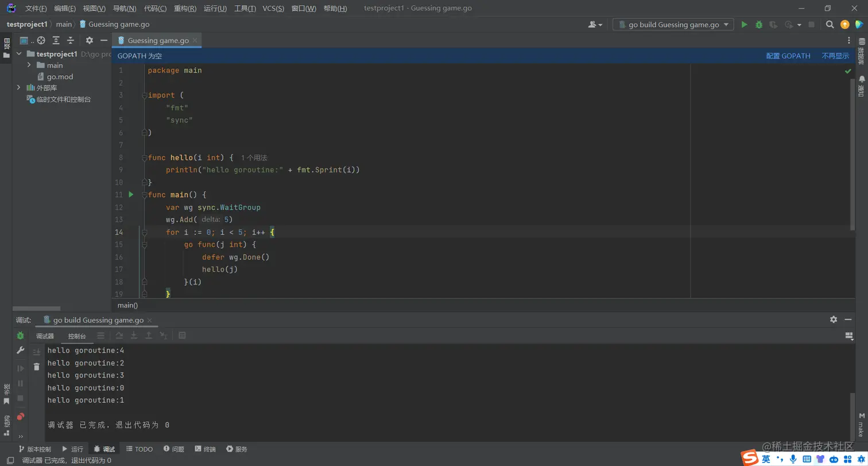Viewport: 868px width, 466px height.
Task: Open the 版本控制 tool window
Action: (34, 449)
